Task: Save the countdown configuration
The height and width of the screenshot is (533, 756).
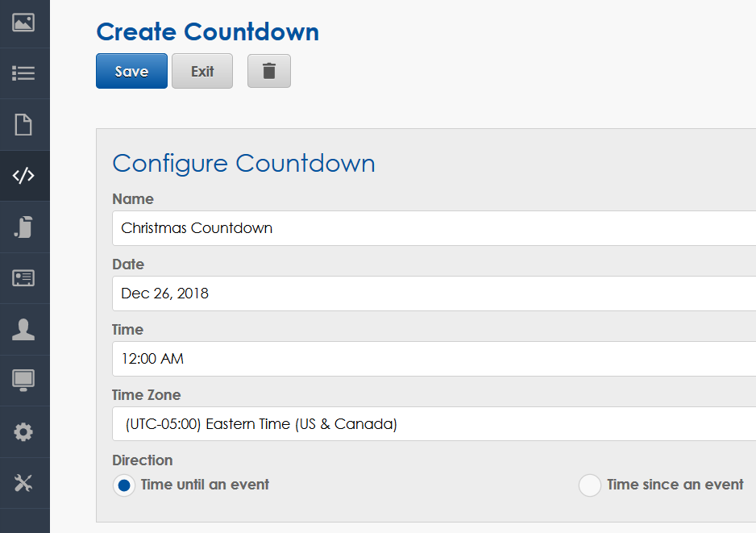Action: [131, 71]
